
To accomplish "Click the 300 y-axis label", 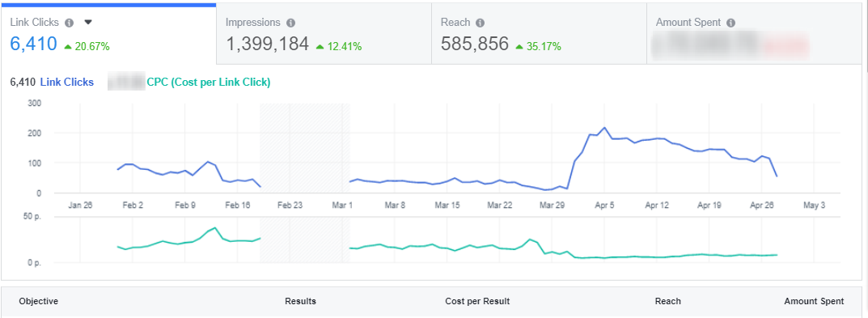I will (33, 103).
